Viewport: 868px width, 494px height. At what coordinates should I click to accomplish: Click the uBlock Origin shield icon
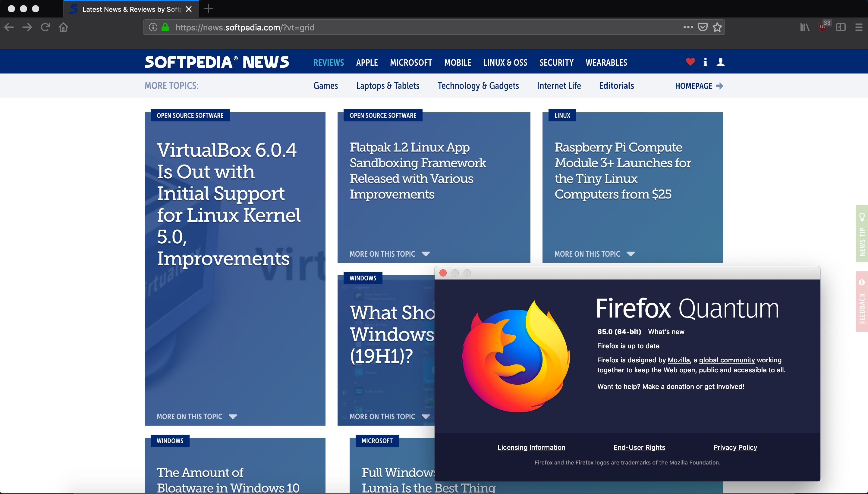pyautogui.click(x=823, y=27)
